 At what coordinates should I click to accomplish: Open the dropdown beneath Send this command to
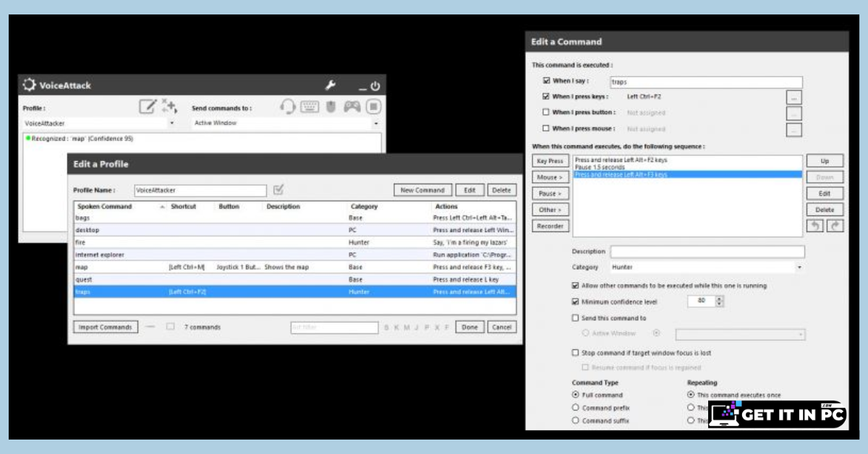[740, 334]
